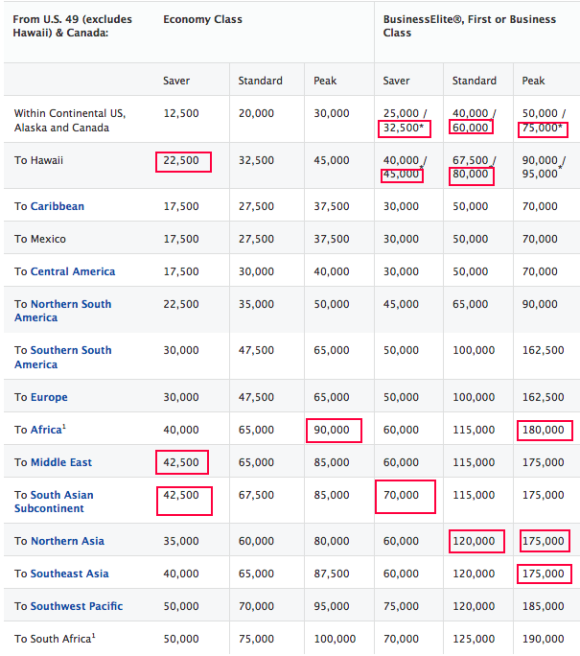Click '67,500 / 80,000' in the Hawaii row
The image size is (580, 656).
pyautogui.click(x=474, y=167)
